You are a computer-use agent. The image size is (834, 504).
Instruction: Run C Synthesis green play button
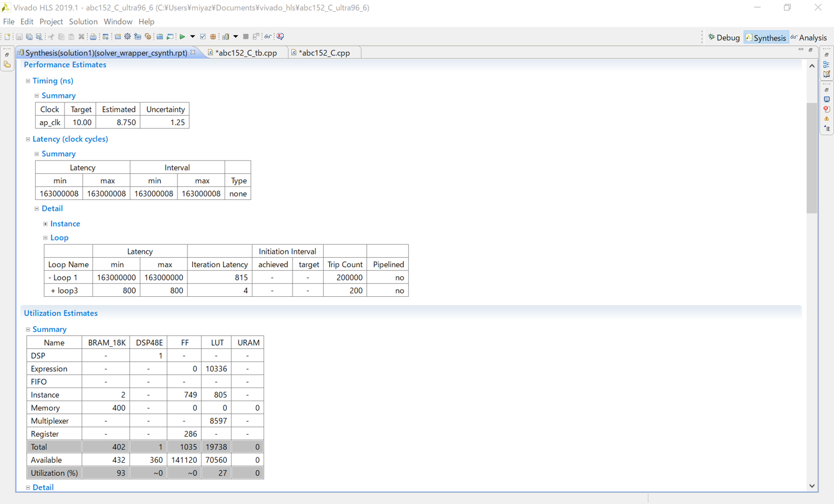[182, 37]
